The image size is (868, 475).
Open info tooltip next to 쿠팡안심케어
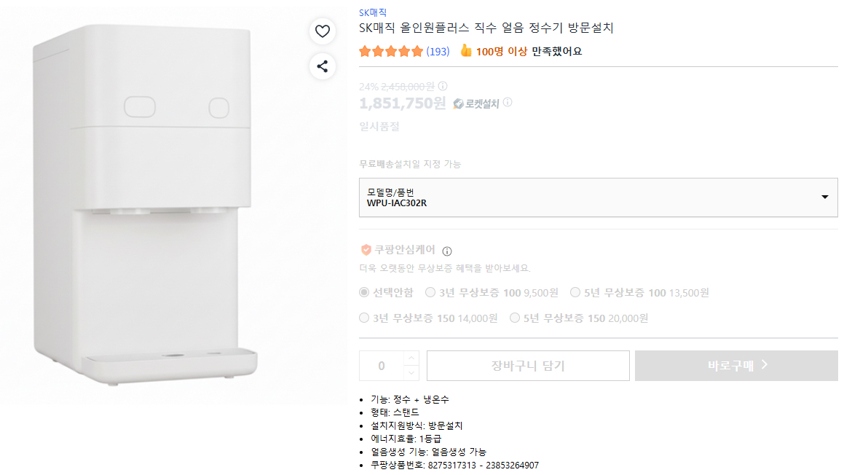click(x=446, y=249)
